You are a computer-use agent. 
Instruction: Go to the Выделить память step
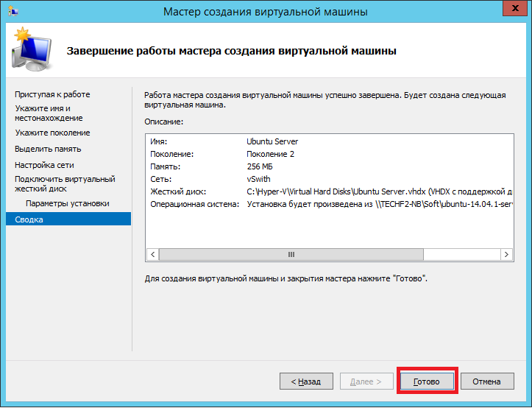(x=48, y=150)
